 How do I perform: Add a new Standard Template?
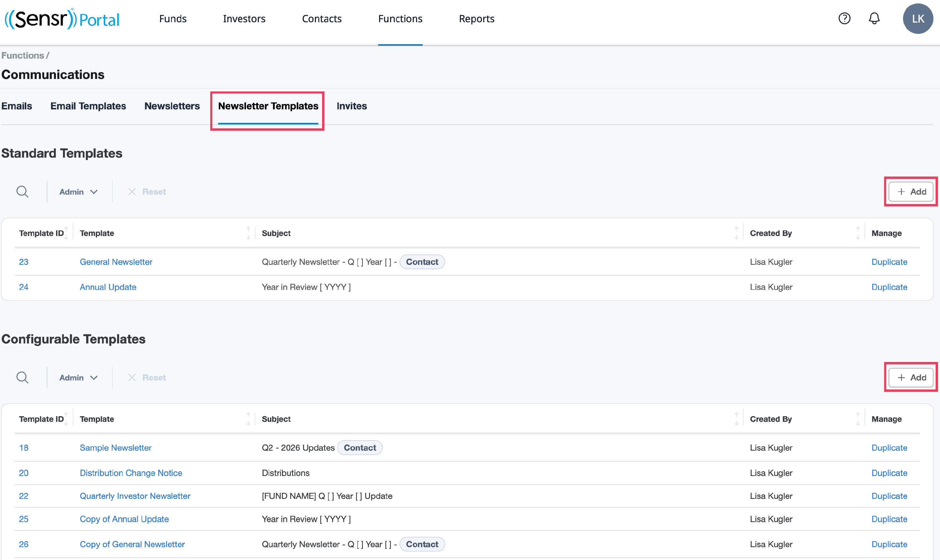pos(911,192)
